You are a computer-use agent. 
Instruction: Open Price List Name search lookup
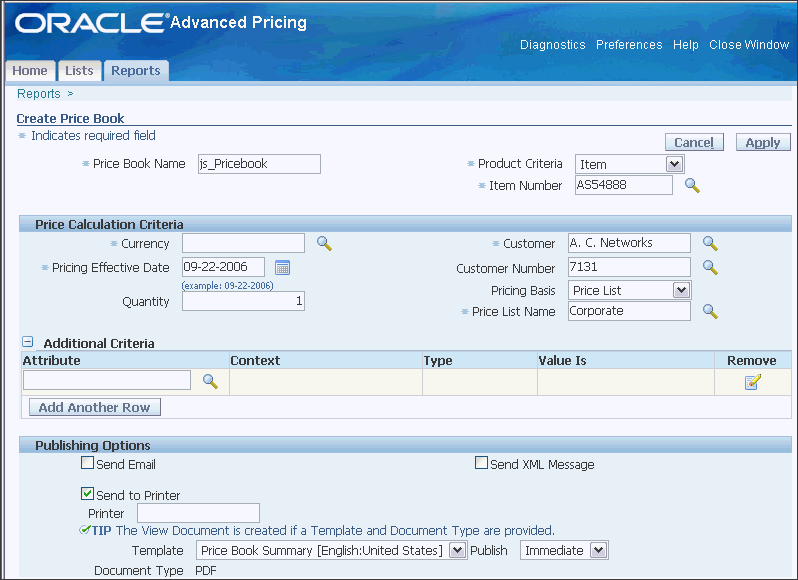coord(710,311)
